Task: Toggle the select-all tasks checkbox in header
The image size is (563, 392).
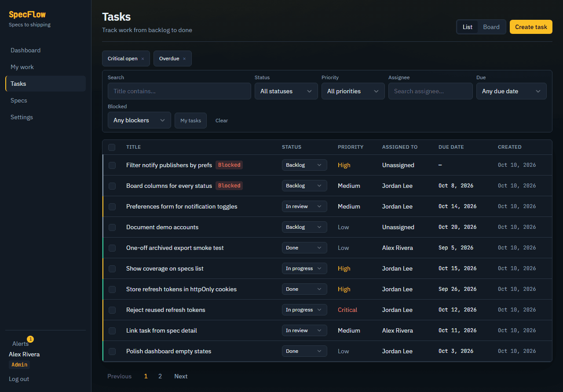Action: [112, 147]
